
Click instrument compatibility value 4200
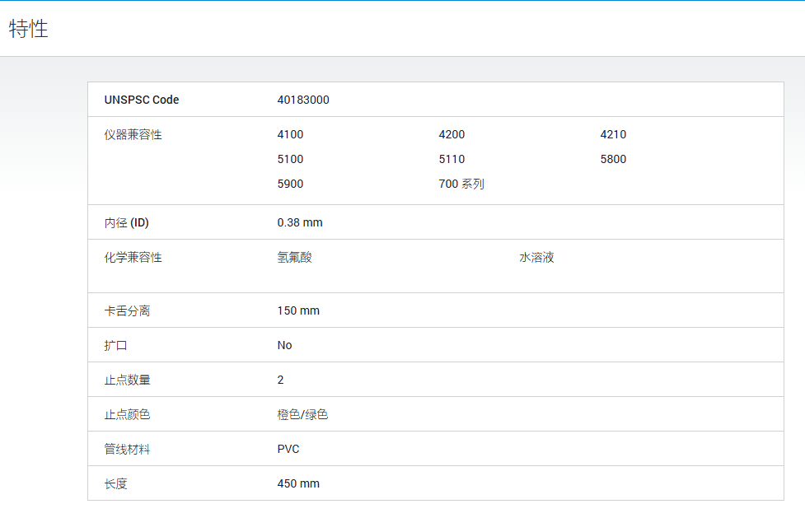[x=452, y=134]
